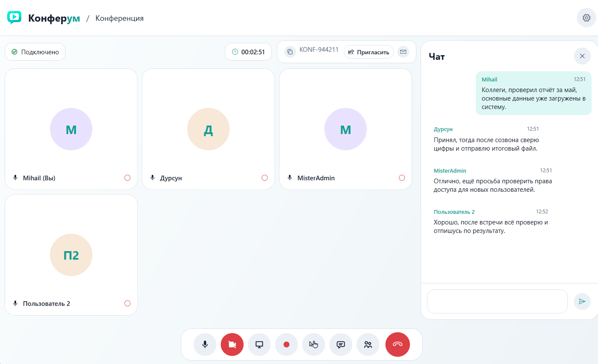The width and height of the screenshot is (598, 364).
Task: Close the Чат panel
Action: tap(582, 56)
